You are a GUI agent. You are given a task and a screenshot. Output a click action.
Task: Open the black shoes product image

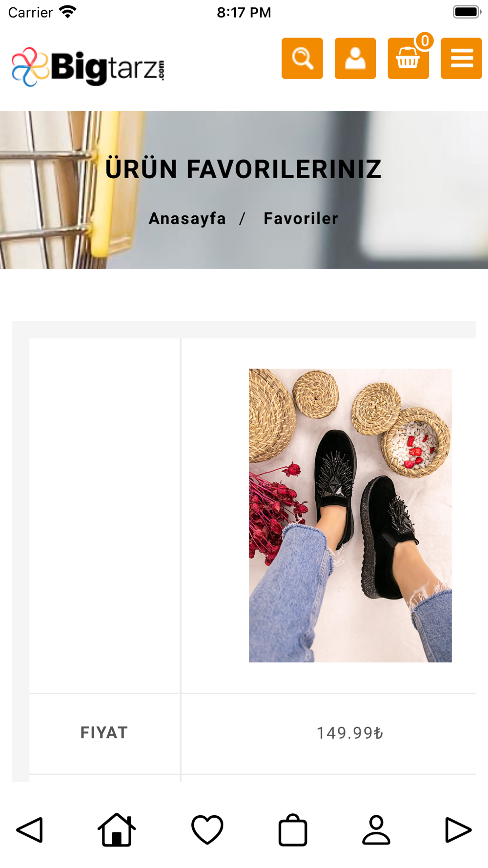point(350,515)
